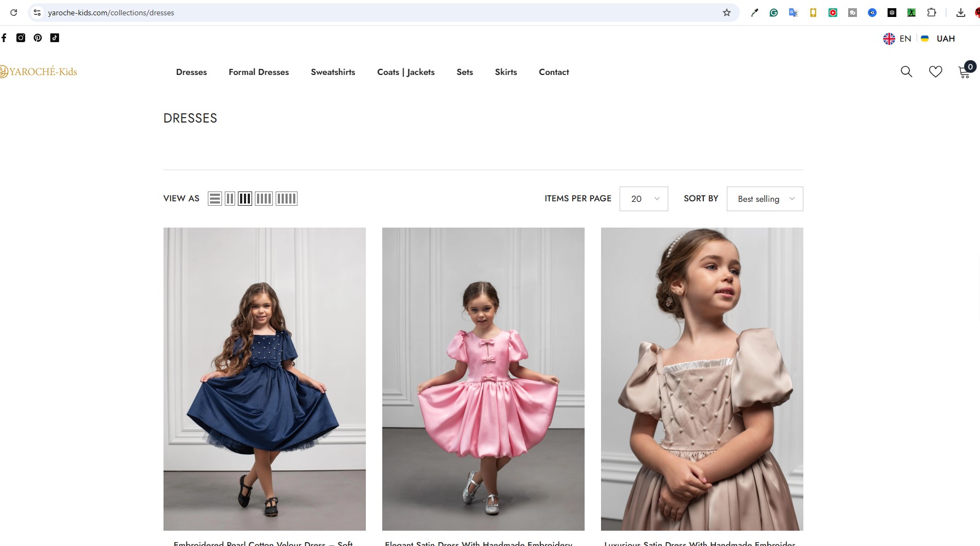
Task: Visit the store's Facebook page
Action: click(4, 38)
